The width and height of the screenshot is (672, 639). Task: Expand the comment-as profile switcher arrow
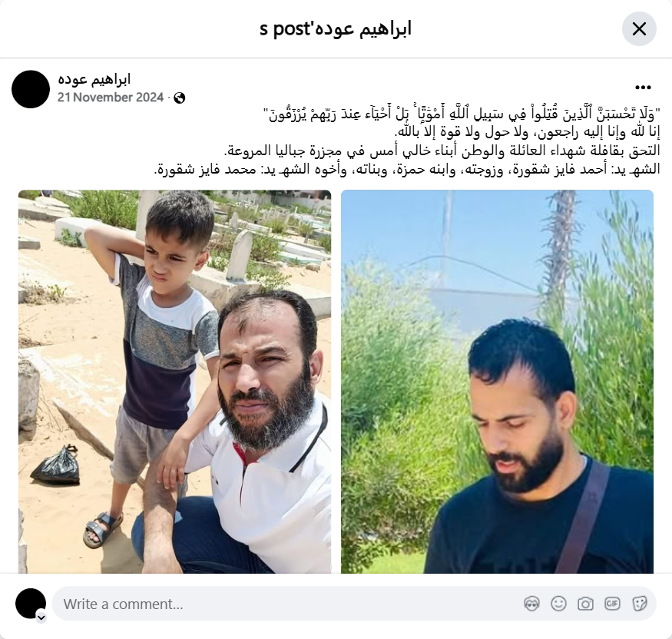41,617
